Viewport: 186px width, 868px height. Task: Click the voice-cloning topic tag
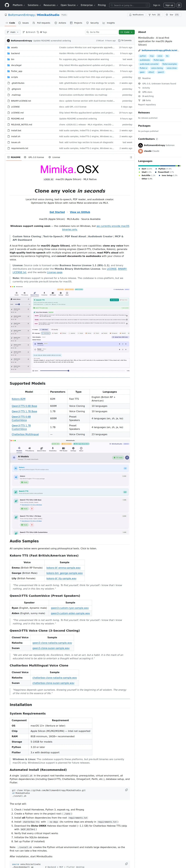pos(157,68)
